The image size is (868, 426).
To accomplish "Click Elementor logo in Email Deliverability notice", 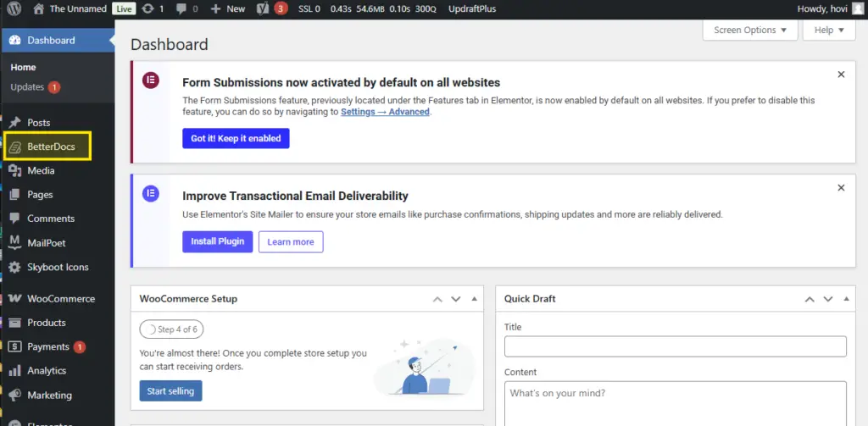I will [151, 193].
